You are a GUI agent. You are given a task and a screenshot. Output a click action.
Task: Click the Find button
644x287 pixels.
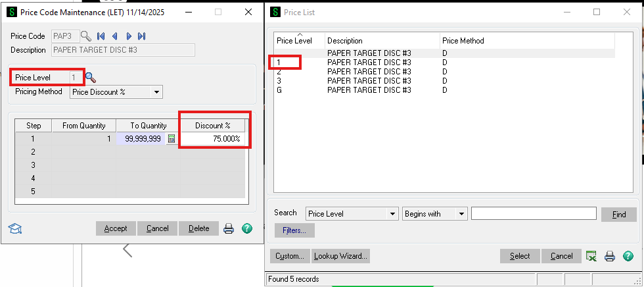tap(618, 215)
